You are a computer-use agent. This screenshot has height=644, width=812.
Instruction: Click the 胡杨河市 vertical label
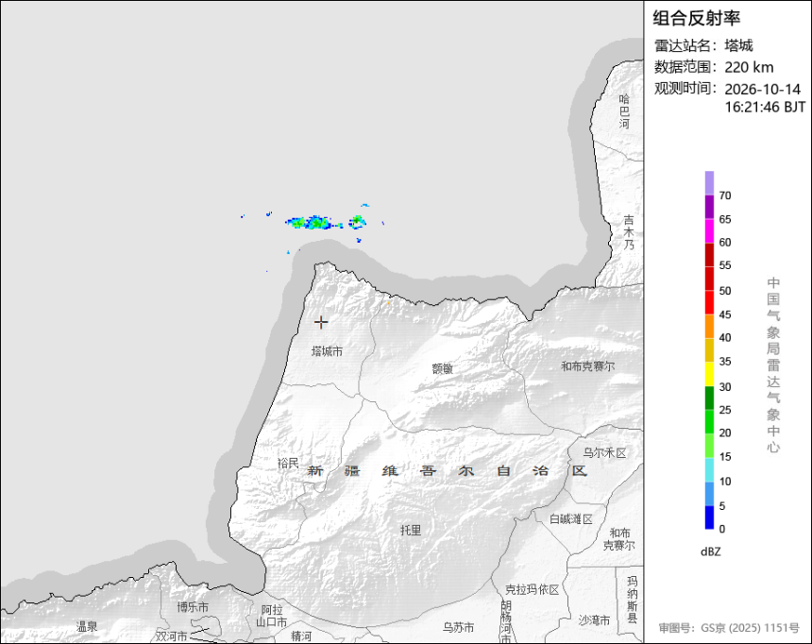point(506,621)
